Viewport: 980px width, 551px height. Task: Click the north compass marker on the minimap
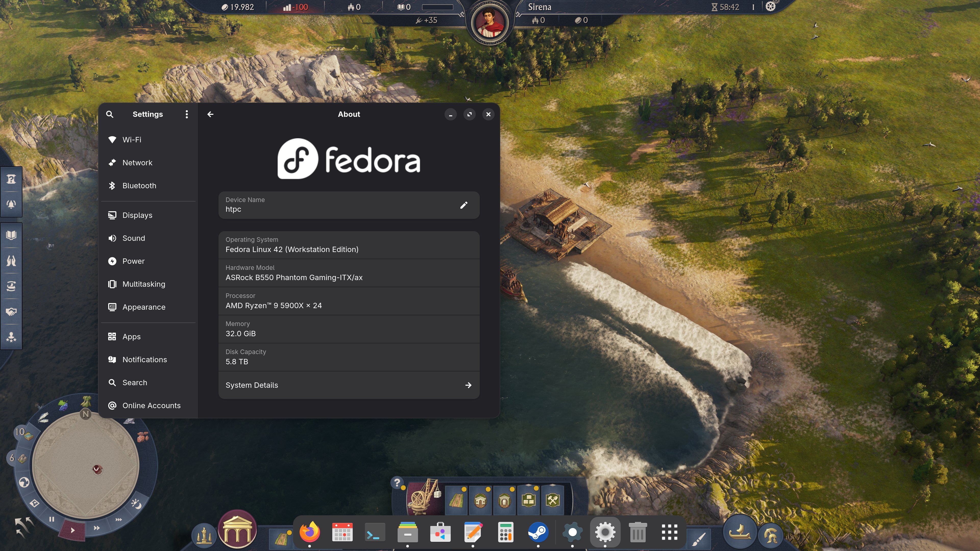click(85, 414)
